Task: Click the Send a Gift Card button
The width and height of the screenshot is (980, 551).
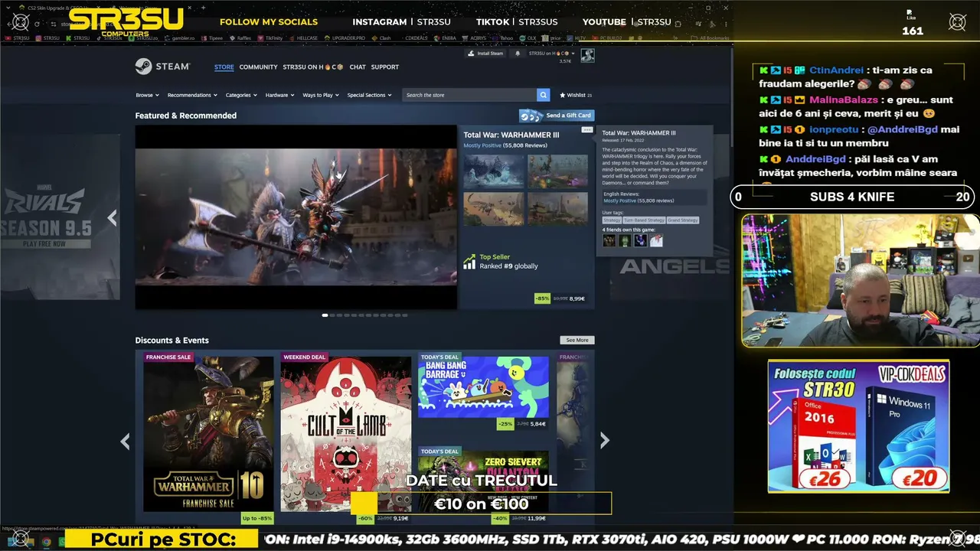Action: point(557,116)
